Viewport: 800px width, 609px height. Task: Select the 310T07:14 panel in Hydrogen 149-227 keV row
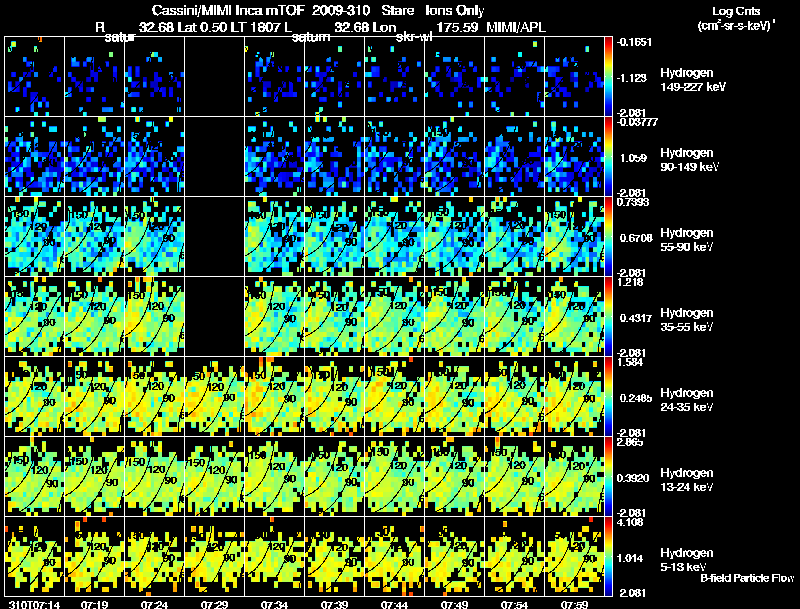pyautogui.click(x=35, y=77)
